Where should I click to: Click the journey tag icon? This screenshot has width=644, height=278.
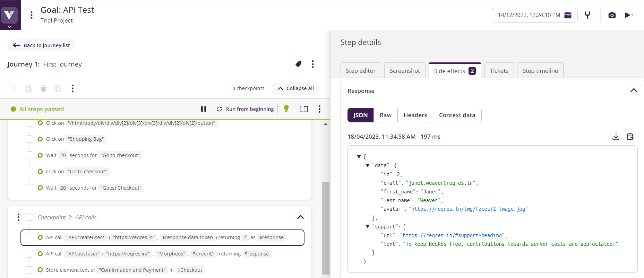(x=298, y=64)
